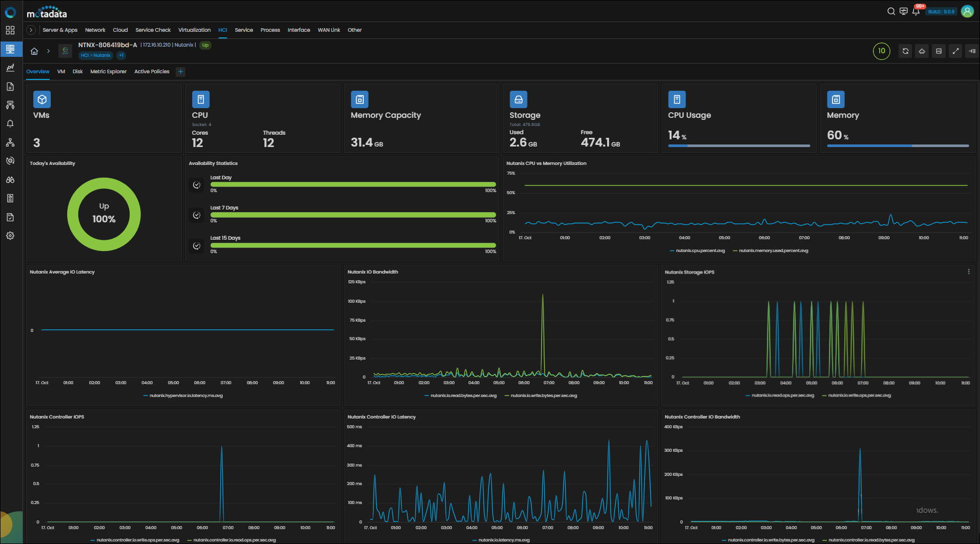The image size is (980, 544).
Task: Click the active monitor icon in sidebar
Action: pyautogui.click(x=10, y=49)
